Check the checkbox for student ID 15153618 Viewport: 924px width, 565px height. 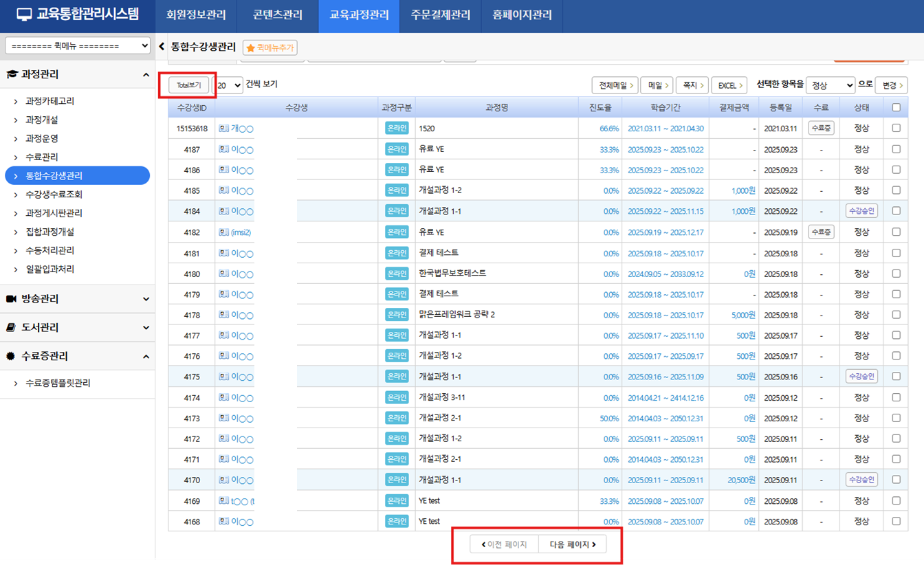[x=895, y=128]
